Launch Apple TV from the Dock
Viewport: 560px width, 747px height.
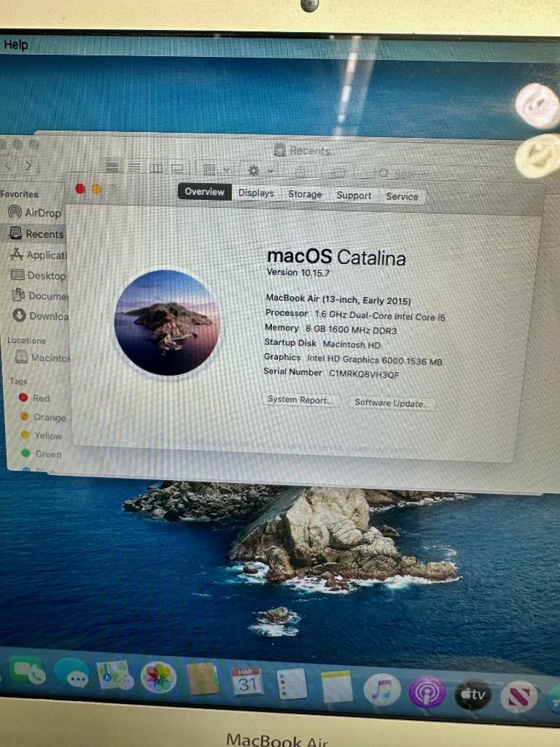click(x=472, y=694)
